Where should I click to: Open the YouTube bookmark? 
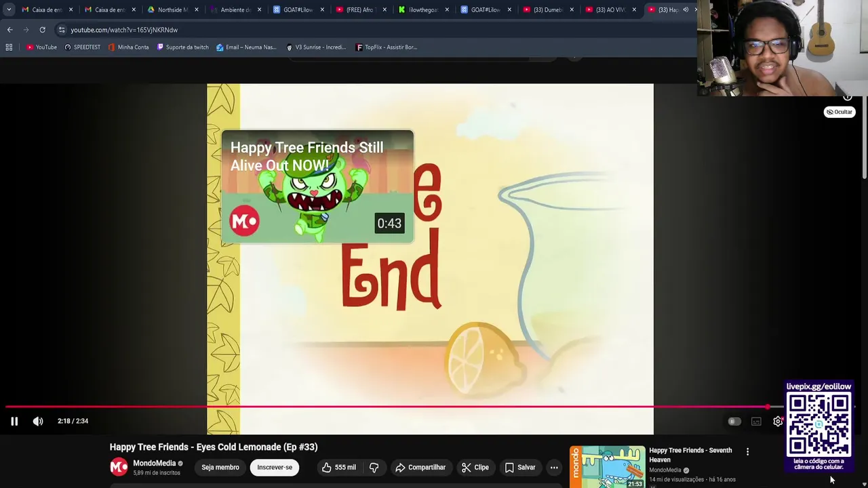click(41, 47)
